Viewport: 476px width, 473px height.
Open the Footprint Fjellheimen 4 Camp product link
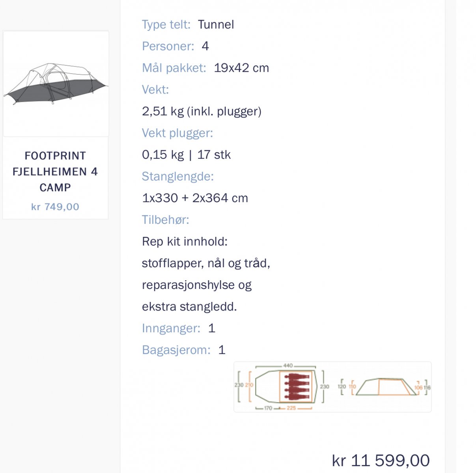[x=55, y=171]
